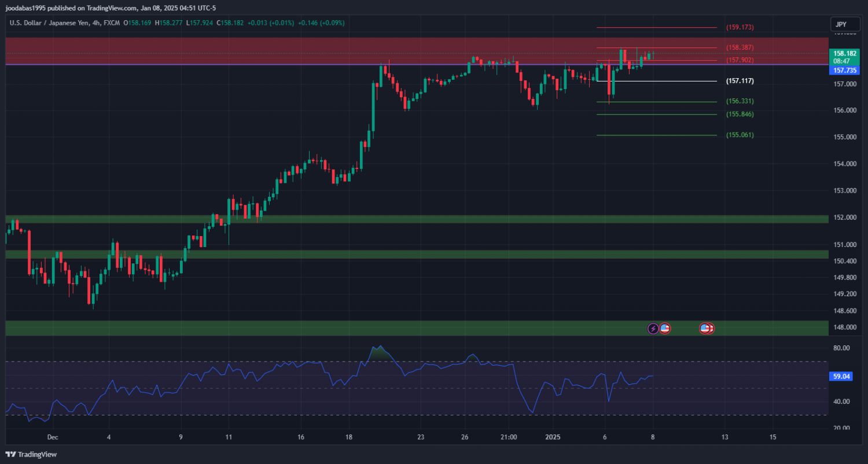Click the RSI value label 59.04
This screenshot has width=868, height=464.
[x=841, y=377]
